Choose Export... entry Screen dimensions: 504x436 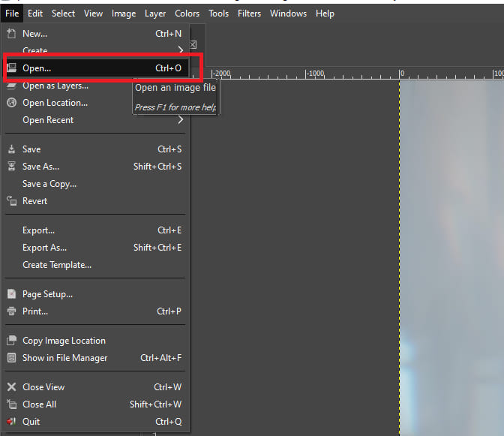click(x=96, y=230)
